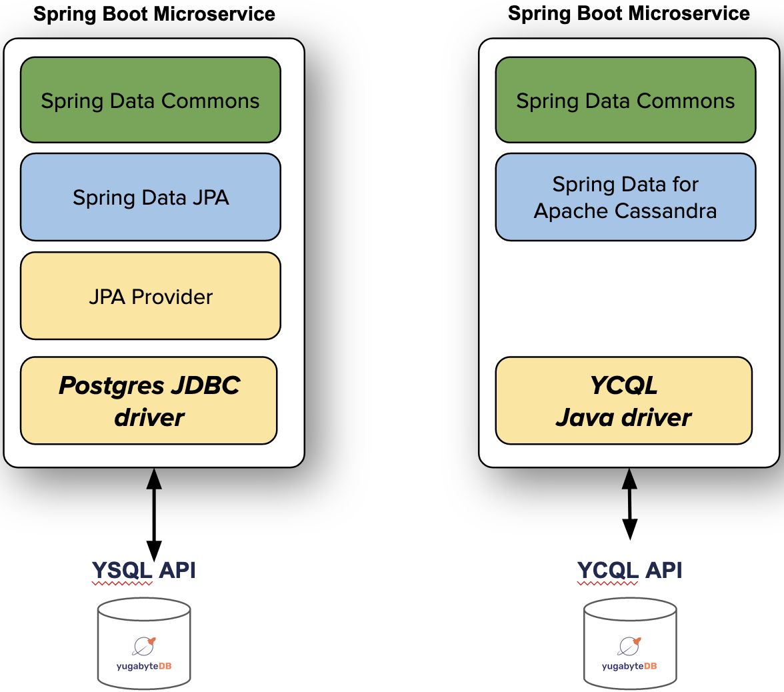Screen dimensions: 784x692
Task: Click the Postgres JDBC driver box
Action: [x=149, y=401]
